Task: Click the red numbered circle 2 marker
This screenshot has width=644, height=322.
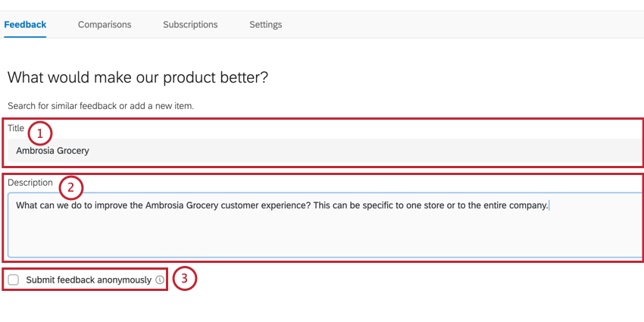Action: [70, 188]
